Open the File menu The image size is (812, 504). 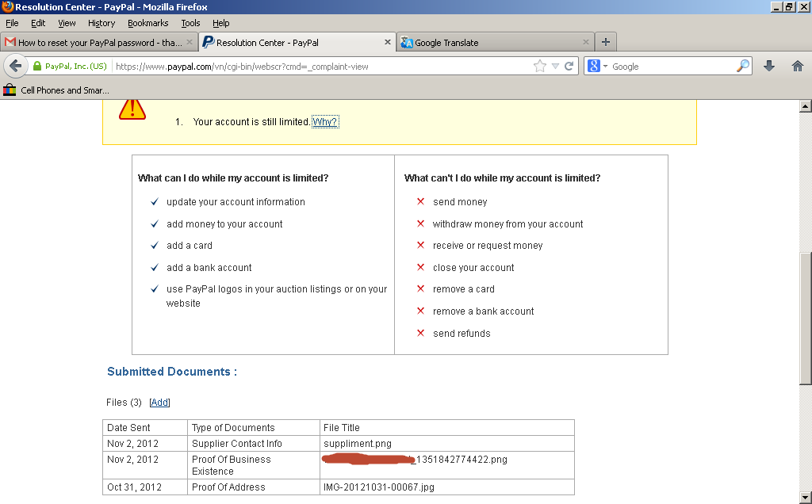pos(12,23)
